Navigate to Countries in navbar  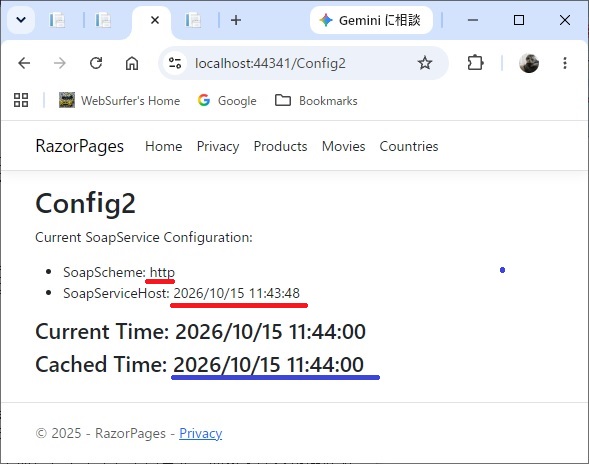[409, 146]
